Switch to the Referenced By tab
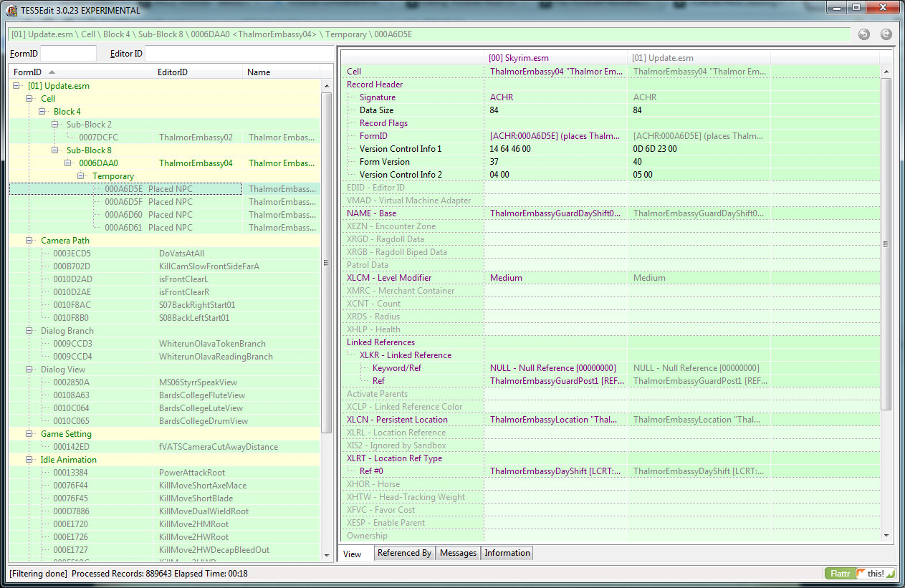The image size is (905, 588). point(404,553)
